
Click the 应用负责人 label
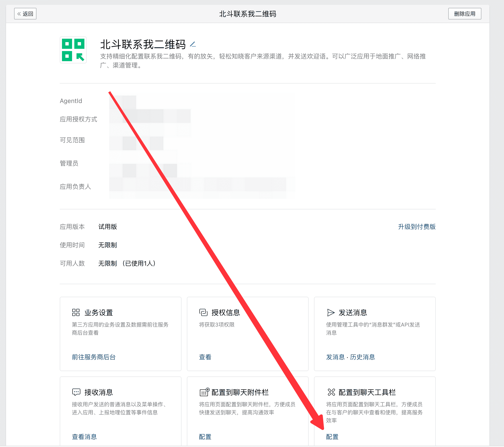tap(75, 186)
